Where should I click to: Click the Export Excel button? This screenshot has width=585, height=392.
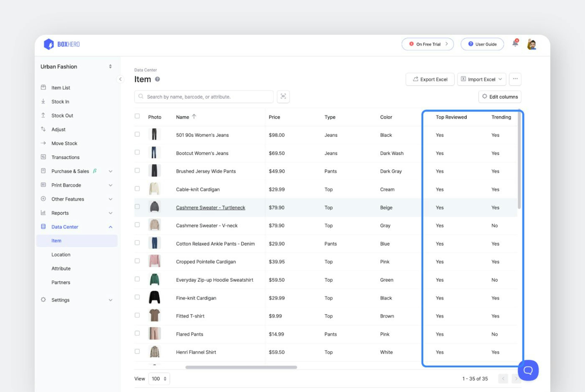(x=430, y=79)
